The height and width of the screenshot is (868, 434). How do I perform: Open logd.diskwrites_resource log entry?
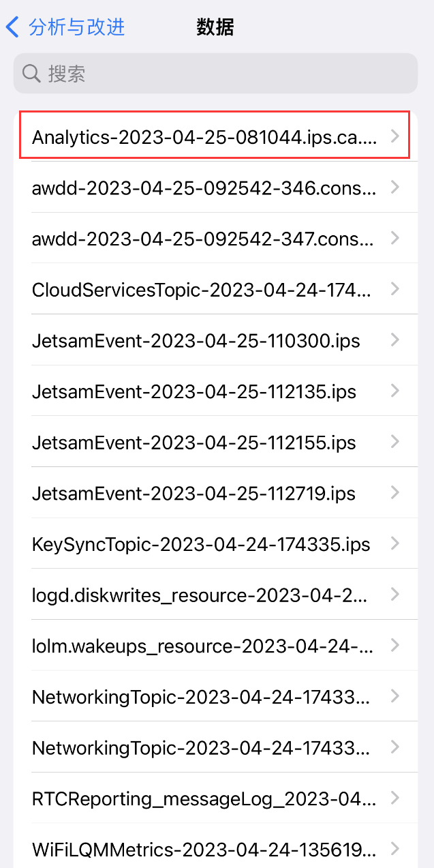coord(201,595)
